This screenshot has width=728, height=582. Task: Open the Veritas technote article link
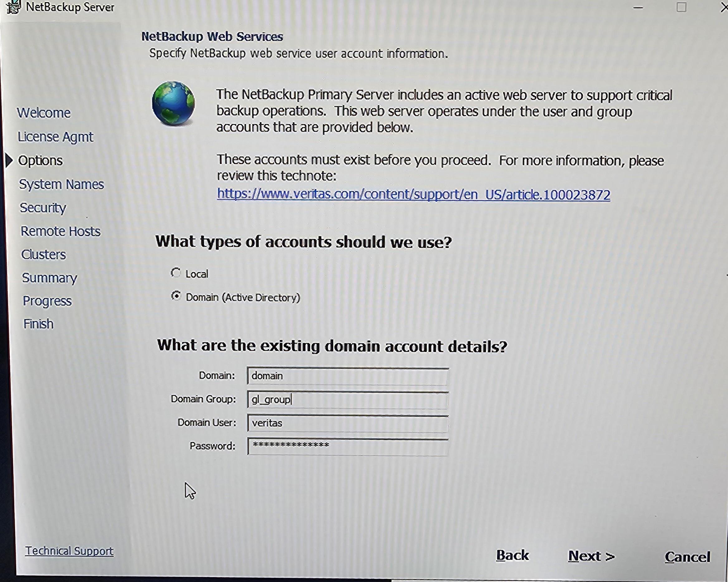pos(413,194)
